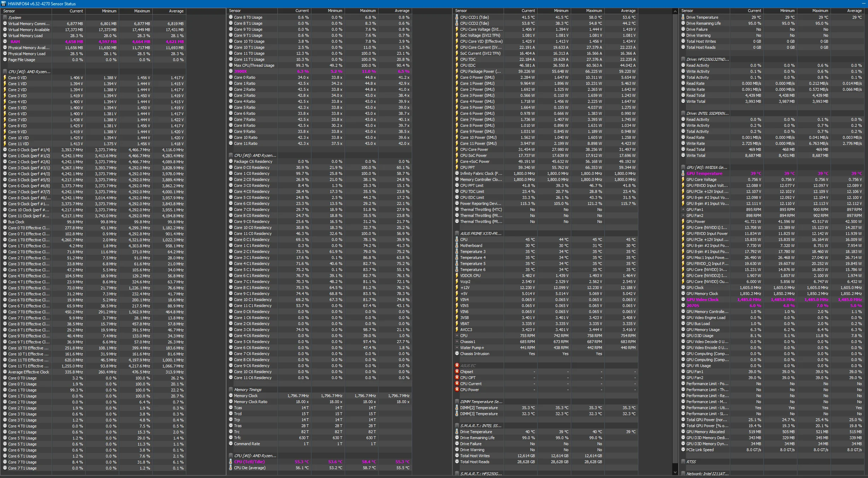Screen dimensions: 868x478
Task: Select the GPU [#0]: NVIDIA Ge... section header
Action: pyautogui.click(x=772, y=167)
